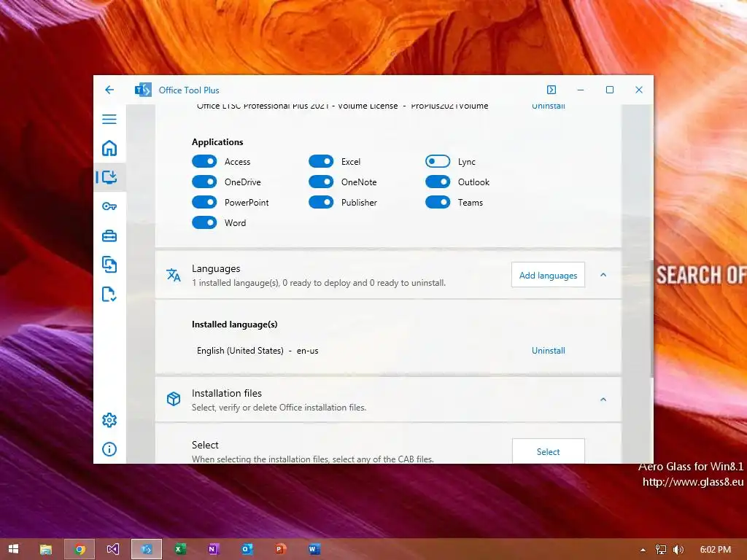Viewport: 747px width, 560px height.
Task: Click the network tray icon
Action: coord(661,550)
